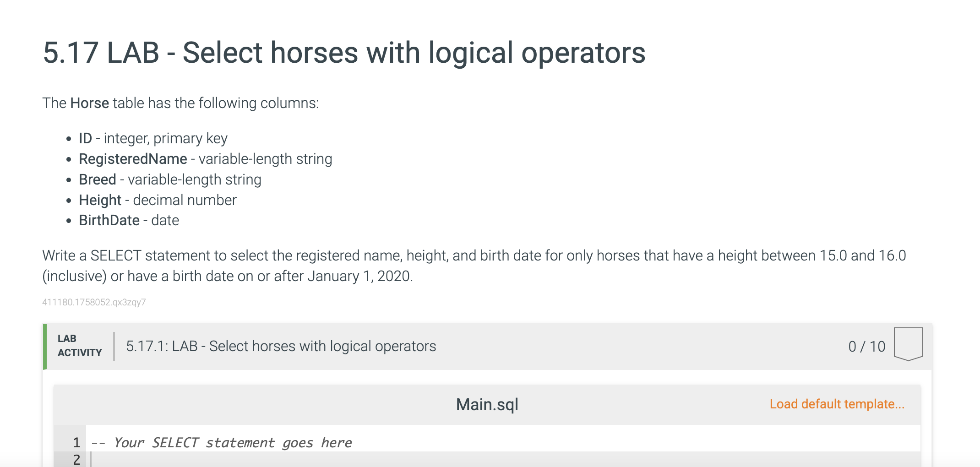Click the RegisteredName bullet item
The height and width of the screenshot is (467, 980).
click(205, 159)
